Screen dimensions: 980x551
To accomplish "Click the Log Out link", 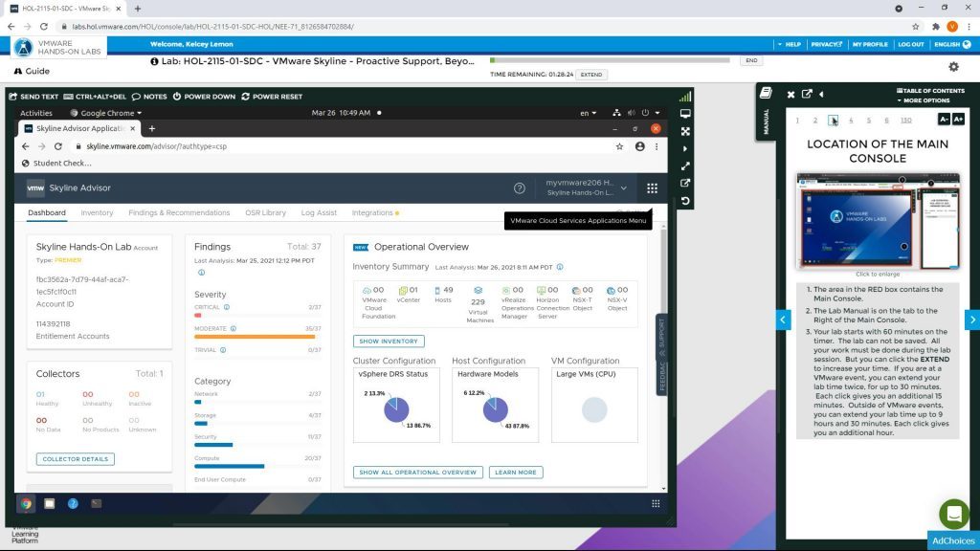I will pyautogui.click(x=911, y=44).
